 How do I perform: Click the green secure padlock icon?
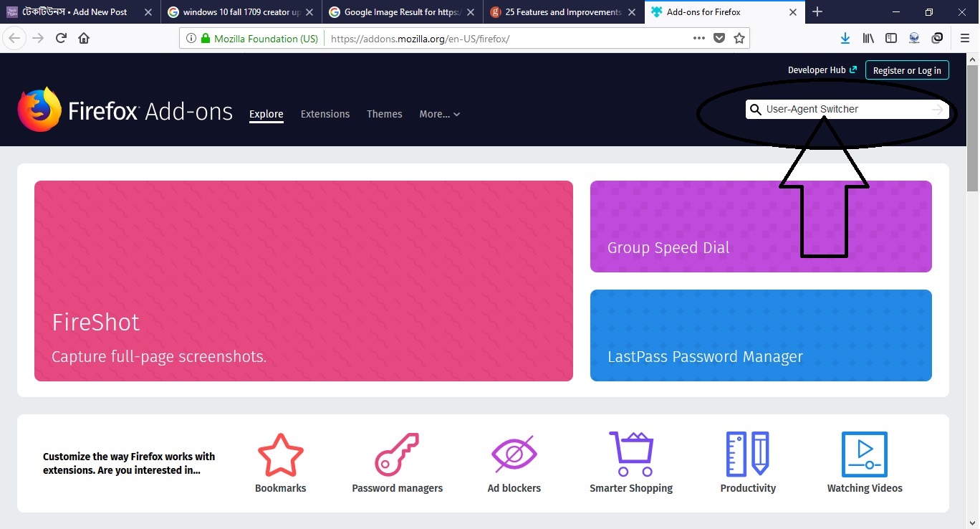pos(206,39)
